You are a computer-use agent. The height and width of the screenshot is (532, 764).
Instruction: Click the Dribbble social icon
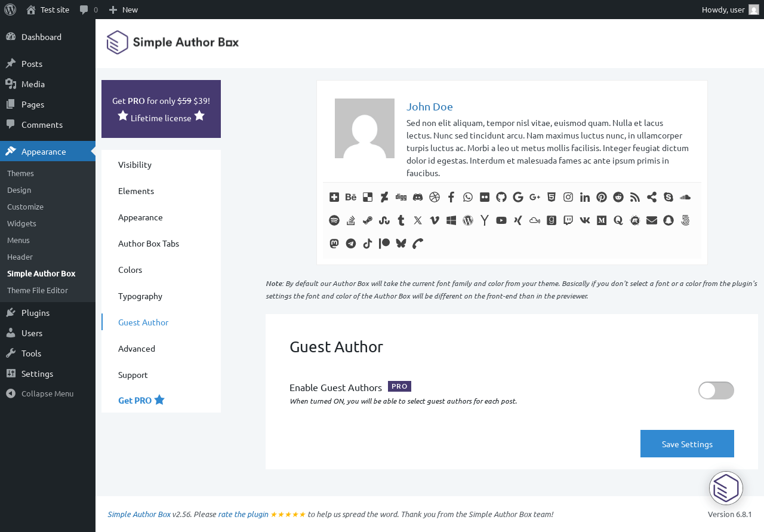click(435, 197)
